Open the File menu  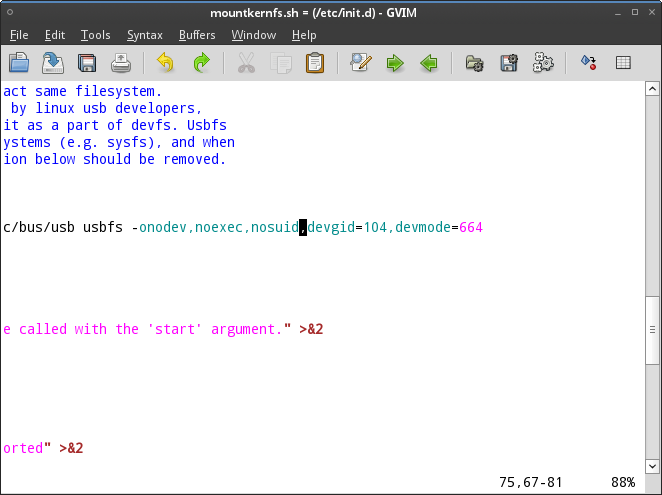click(19, 35)
